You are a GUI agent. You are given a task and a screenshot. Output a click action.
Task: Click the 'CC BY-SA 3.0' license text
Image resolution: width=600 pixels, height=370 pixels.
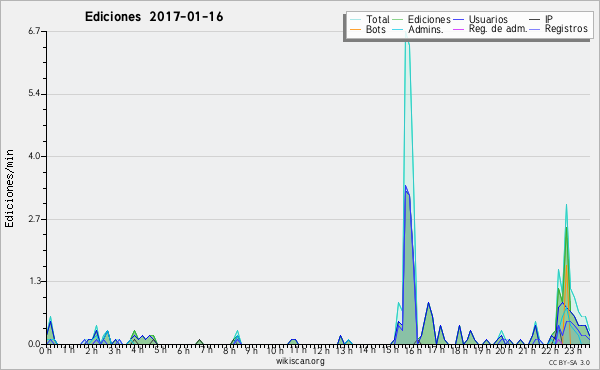click(569, 362)
